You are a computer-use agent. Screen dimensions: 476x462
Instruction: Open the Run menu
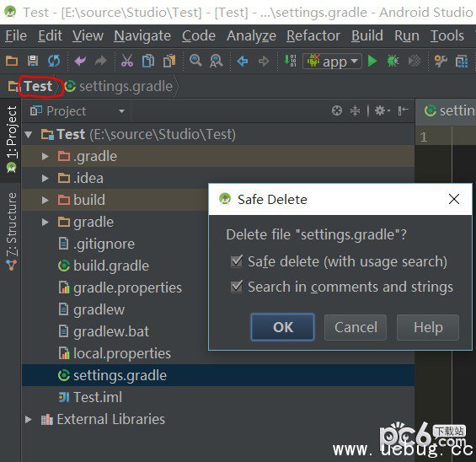click(407, 36)
